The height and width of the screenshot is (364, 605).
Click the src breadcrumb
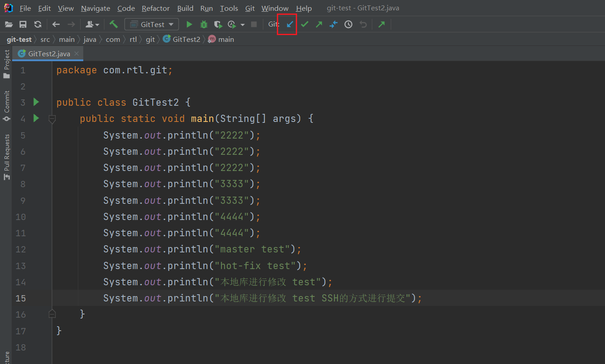[45, 40]
